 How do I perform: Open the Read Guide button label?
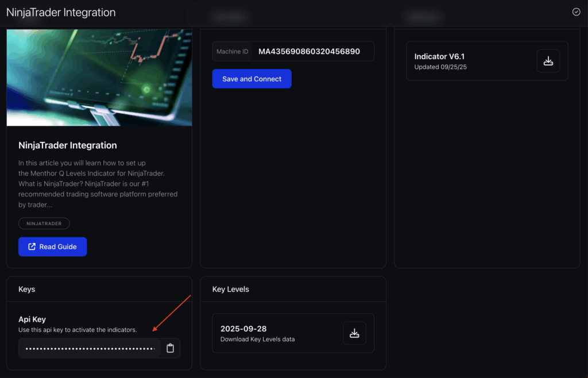coord(58,246)
